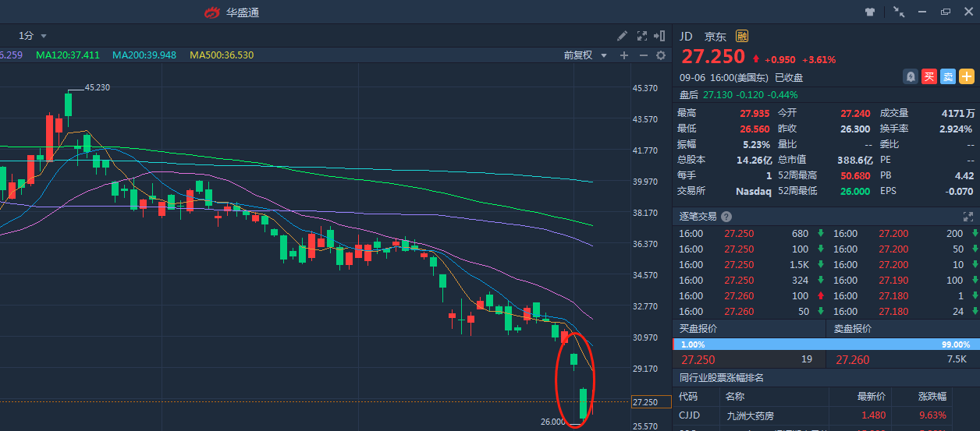Click the 45.230 high price marker
The image size is (980, 431).
coord(97,87)
